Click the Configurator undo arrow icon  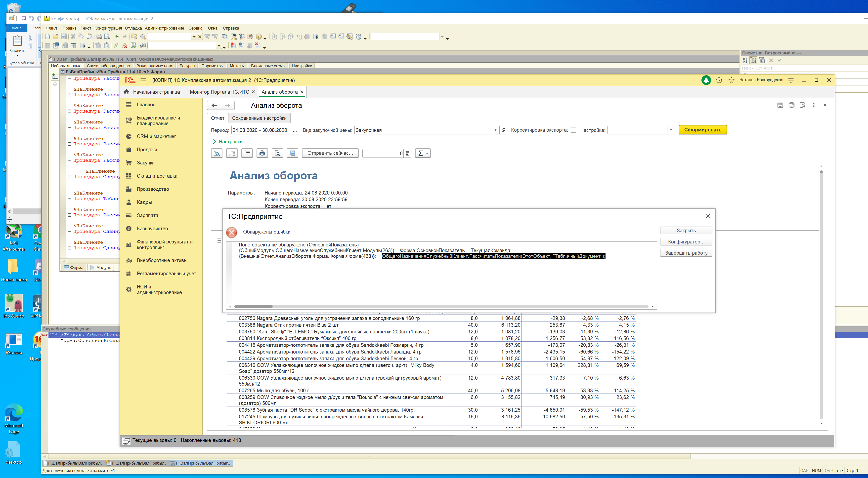pos(117,36)
